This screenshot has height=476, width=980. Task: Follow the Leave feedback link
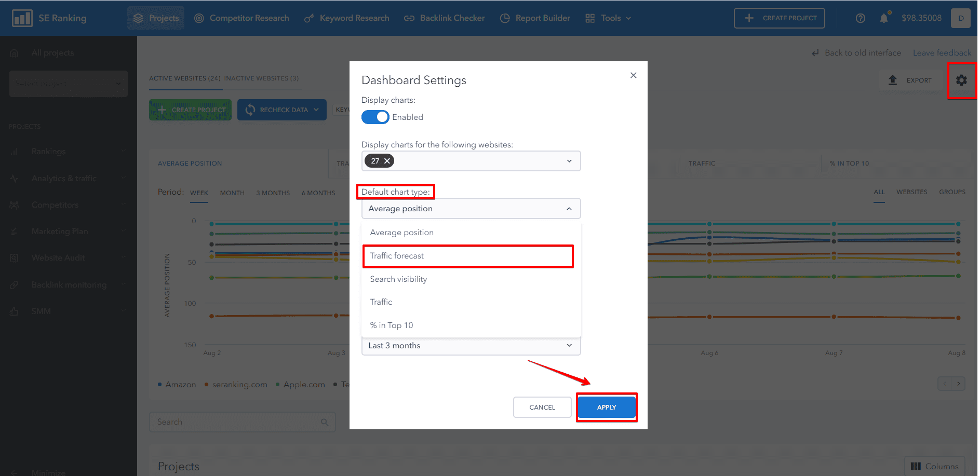tap(942, 53)
